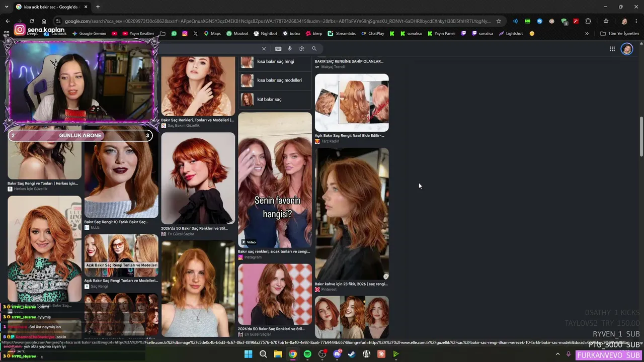Open File Explorer from the taskbar
This screenshot has width=644, height=362.
coord(278,354)
